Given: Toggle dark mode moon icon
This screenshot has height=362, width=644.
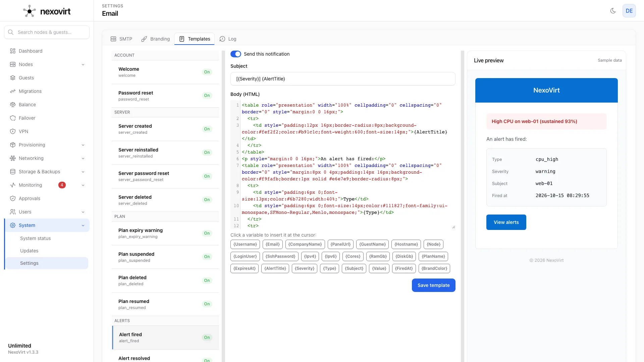Looking at the screenshot, I should click(613, 11).
